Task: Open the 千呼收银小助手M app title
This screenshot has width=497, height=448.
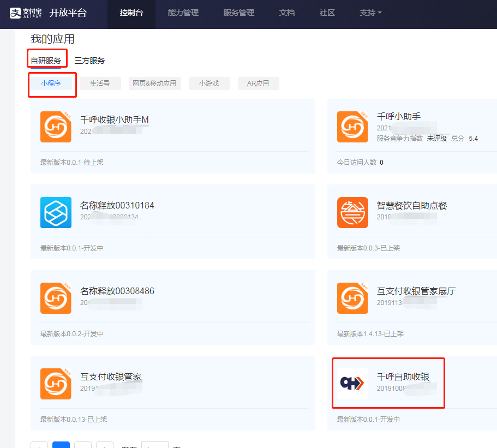Action: click(115, 120)
